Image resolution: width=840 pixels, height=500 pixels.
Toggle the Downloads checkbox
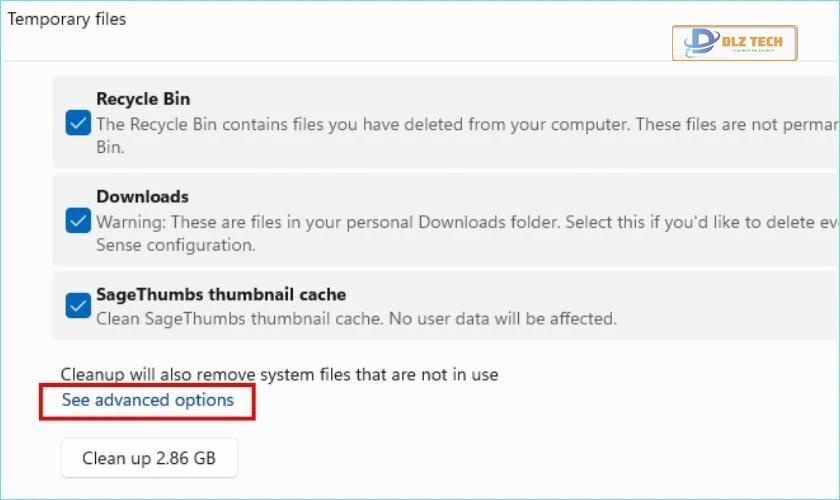click(x=78, y=220)
